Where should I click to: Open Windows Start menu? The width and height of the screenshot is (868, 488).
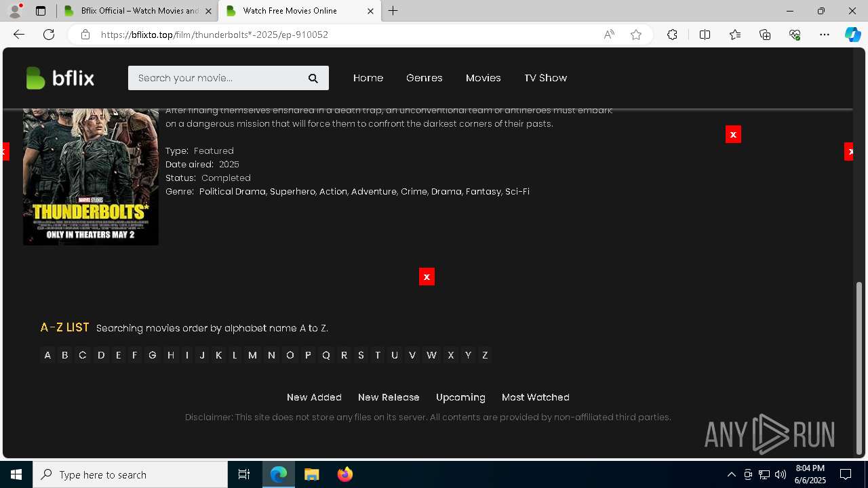[16, 474]
